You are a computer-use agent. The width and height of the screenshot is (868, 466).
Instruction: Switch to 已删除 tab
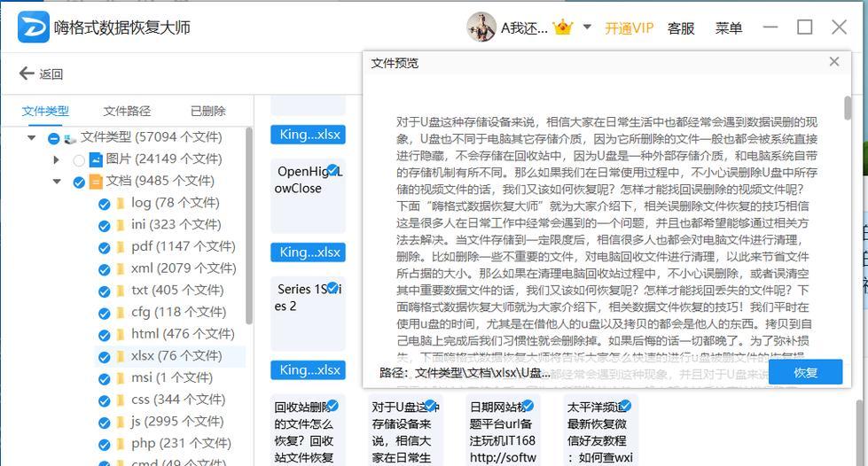[x=208, y=112]
